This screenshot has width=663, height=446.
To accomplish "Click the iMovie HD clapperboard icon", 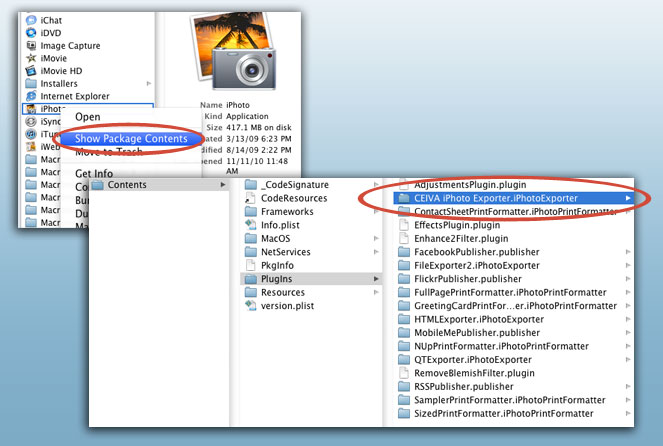I will pos(31,71).
